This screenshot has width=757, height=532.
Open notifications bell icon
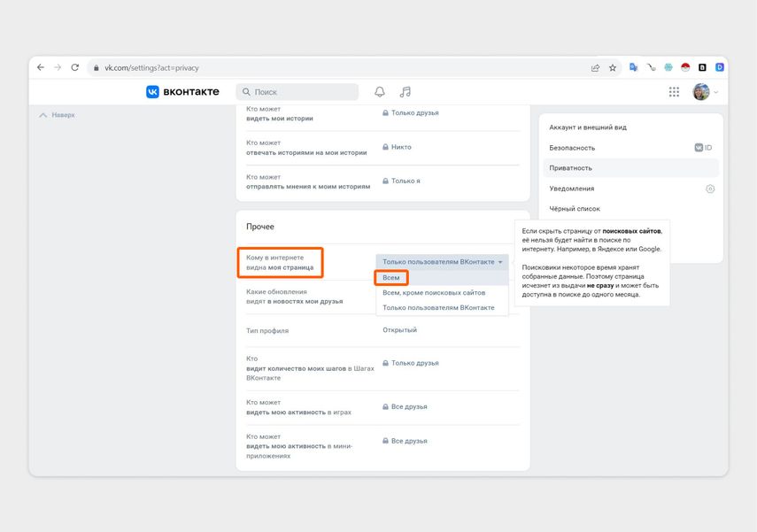point(380,92)
